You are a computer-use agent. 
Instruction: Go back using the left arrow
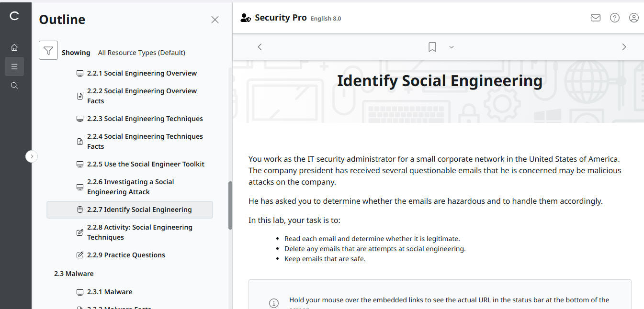pos(259,46)
